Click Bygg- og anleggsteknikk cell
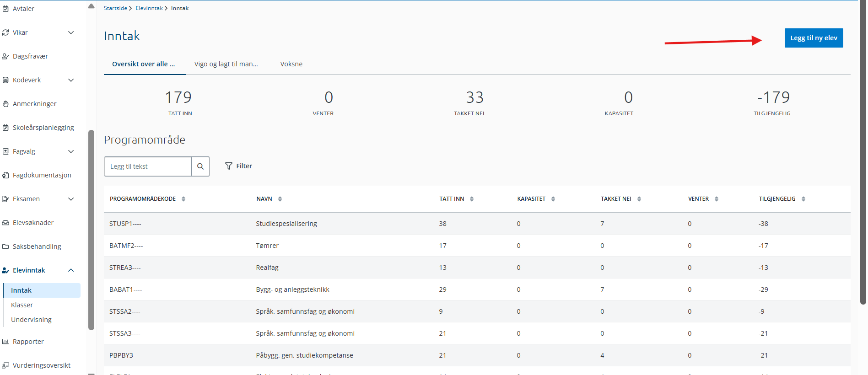The height and width of the screenshot is (375, 868). (x=292, y=289)
